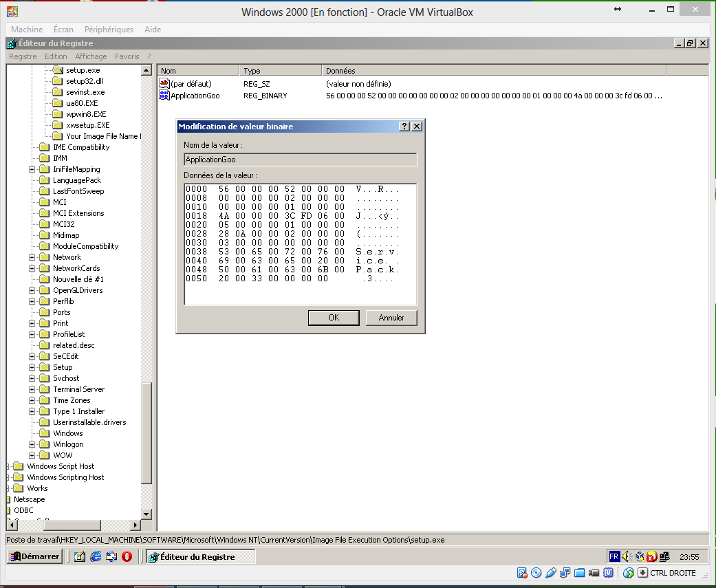Viewport: 716px width, 588px height.
Task: Open the ? help menu
Action: (149, 56)
